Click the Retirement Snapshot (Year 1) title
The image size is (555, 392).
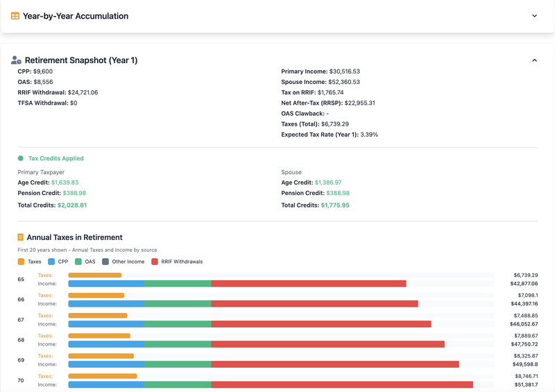point(80,60)
